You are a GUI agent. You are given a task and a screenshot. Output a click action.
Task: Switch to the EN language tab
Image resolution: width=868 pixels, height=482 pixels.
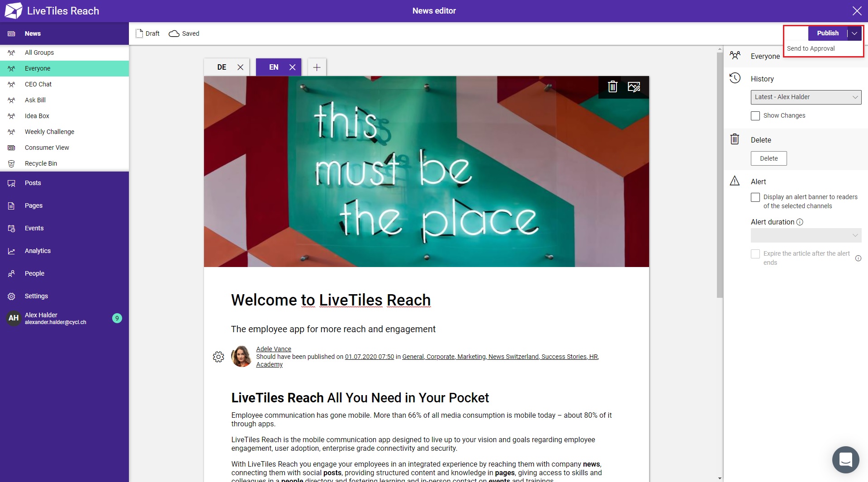coord(274,67)
